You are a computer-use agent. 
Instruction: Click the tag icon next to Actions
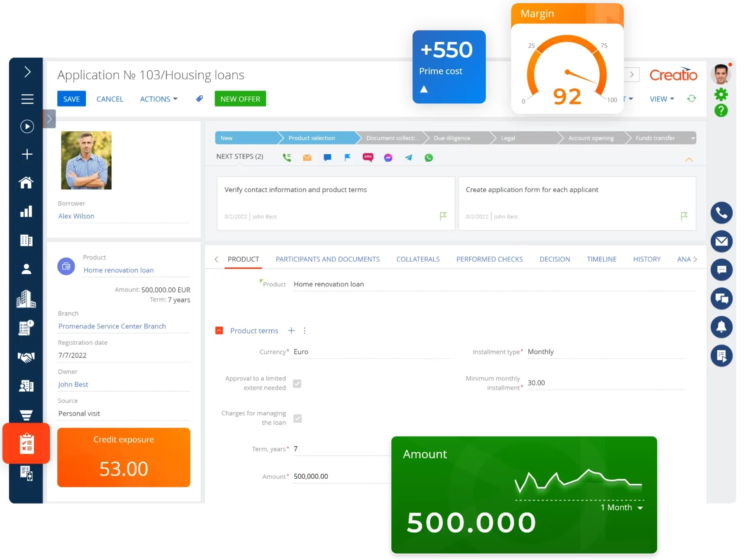click(199, 99)
